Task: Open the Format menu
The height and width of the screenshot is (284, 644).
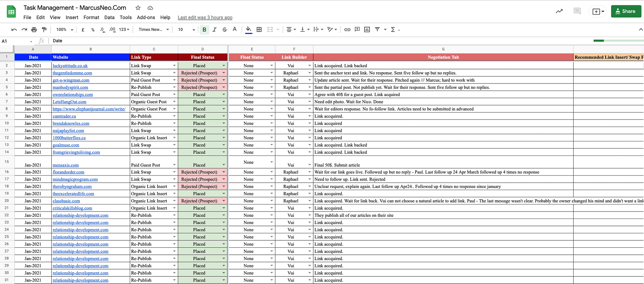Action: click(91, 17)
